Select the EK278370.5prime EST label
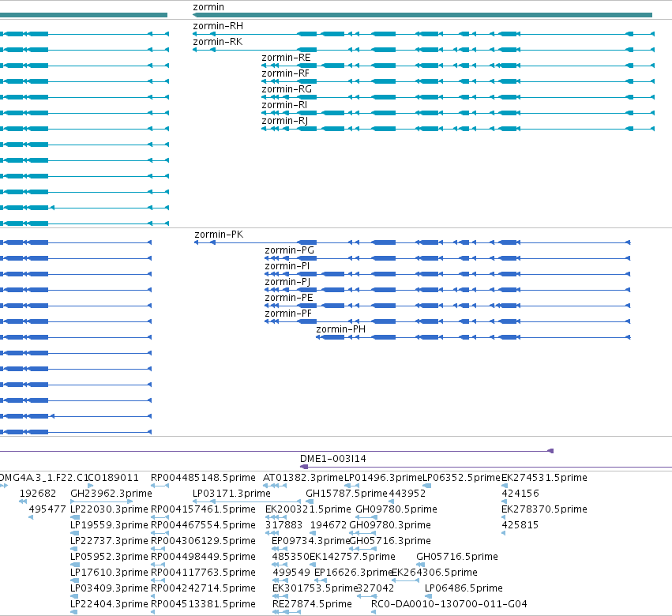 coord(544,509)
